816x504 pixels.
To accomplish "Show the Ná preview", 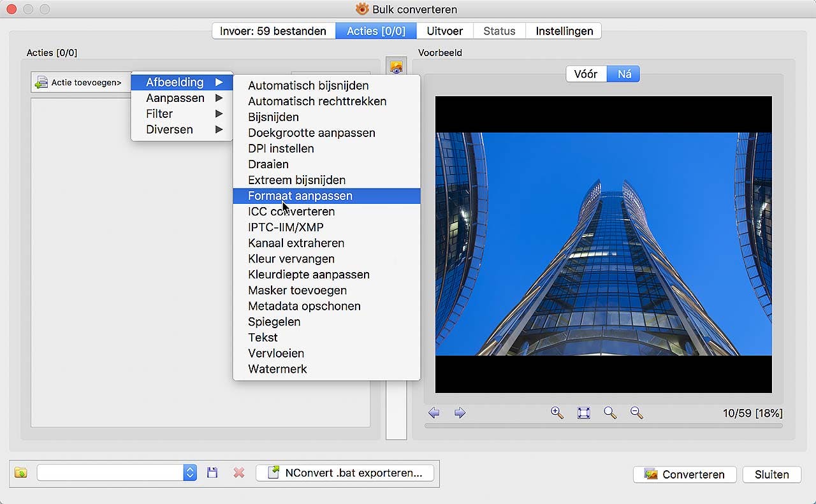I will [x=624, y=74].
